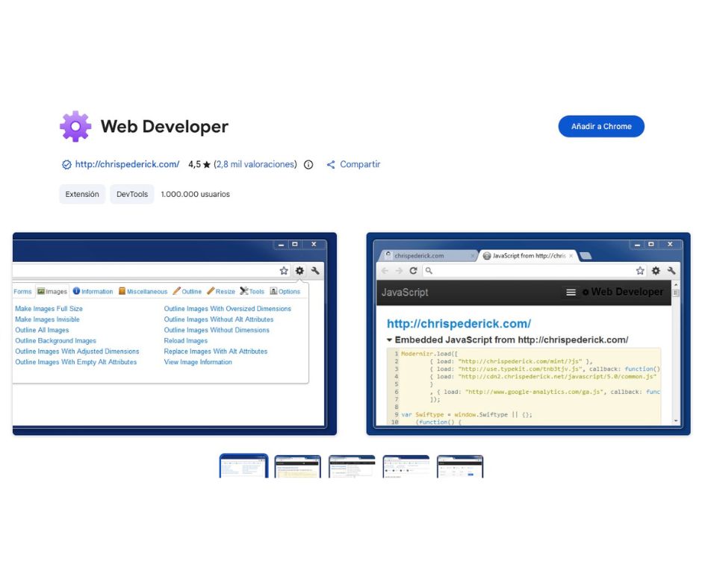Open the Web Developer gear icon in the toolbar
This screenshot has height=588, width=702.
click(299, 271)
